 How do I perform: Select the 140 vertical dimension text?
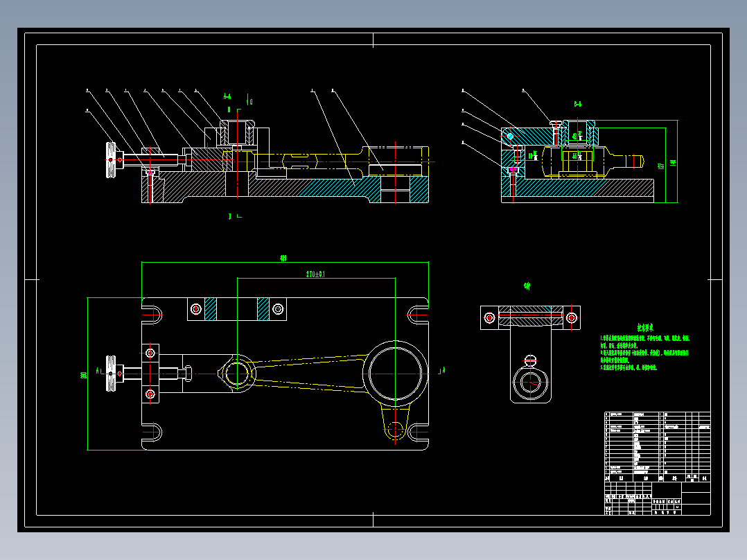tap(673, 162)
